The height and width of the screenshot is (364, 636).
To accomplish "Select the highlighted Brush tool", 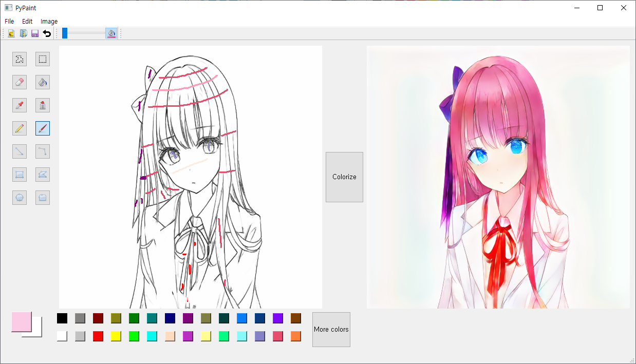I will tap(43, 128).
